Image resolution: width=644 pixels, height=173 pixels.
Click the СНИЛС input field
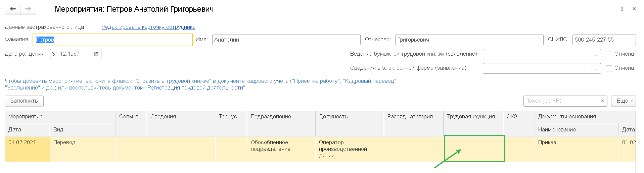(603, 40)
